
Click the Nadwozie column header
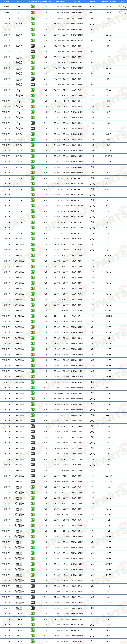(x=92, y=2)
